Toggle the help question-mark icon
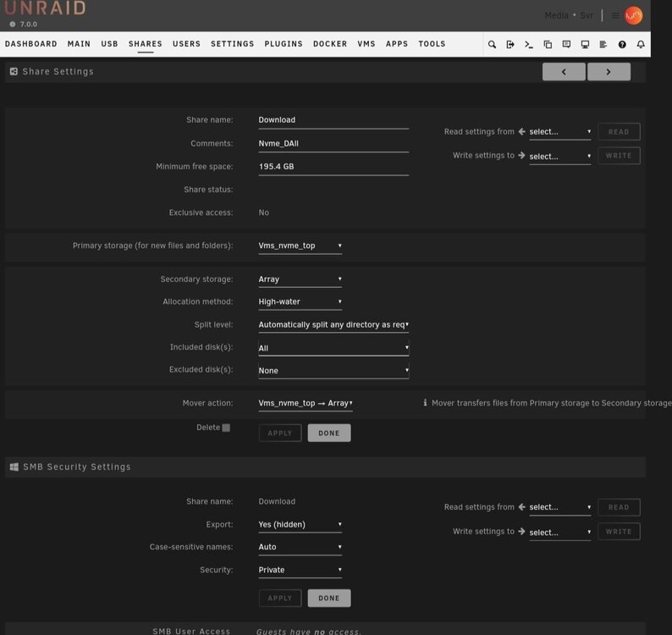The width and height of the screenshot is (672, 635). [622, 44]
